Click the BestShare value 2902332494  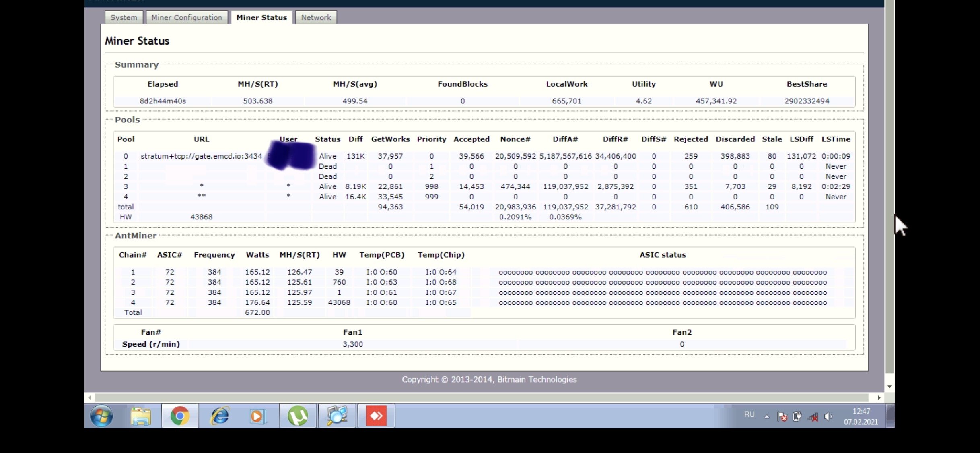pyautogui.click(x=807, y=101)
